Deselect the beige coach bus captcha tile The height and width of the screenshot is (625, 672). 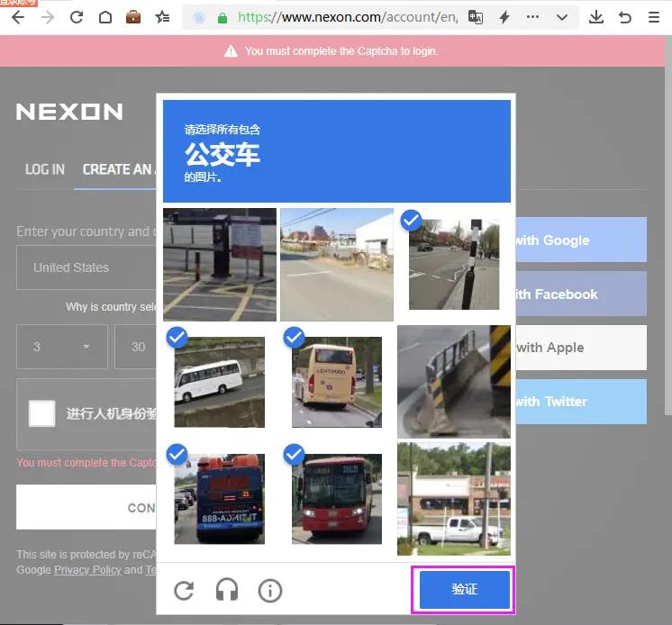(336, 382)
